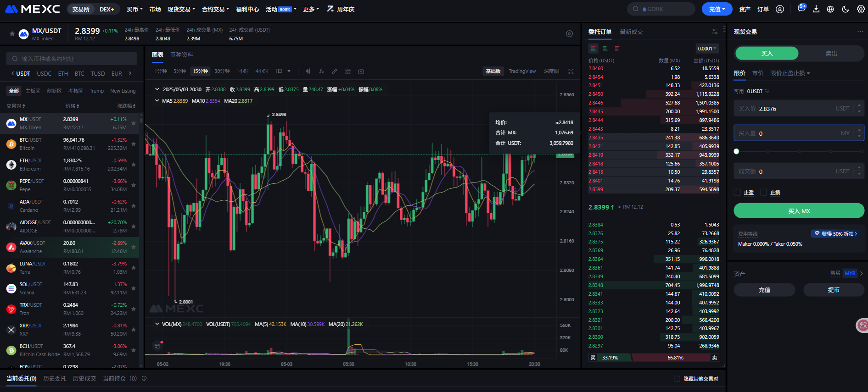Screen dimensions: 868x392
Task: Open the 订单 orders link in header
Action: [763, 9]
